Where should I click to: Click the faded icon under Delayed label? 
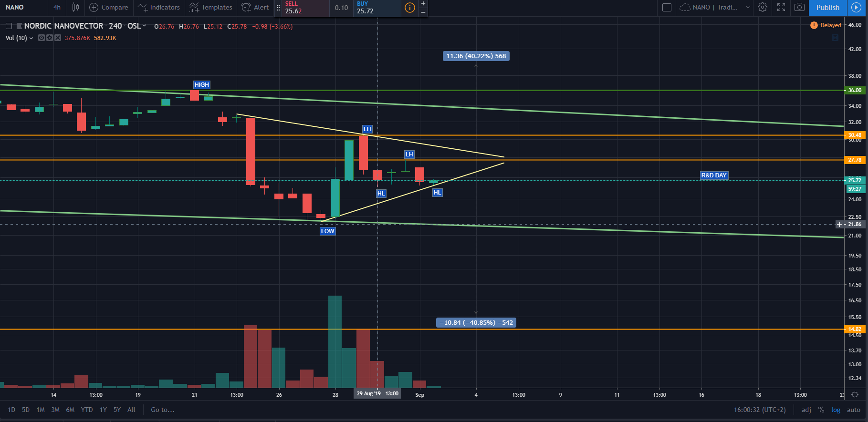point(835,38)
